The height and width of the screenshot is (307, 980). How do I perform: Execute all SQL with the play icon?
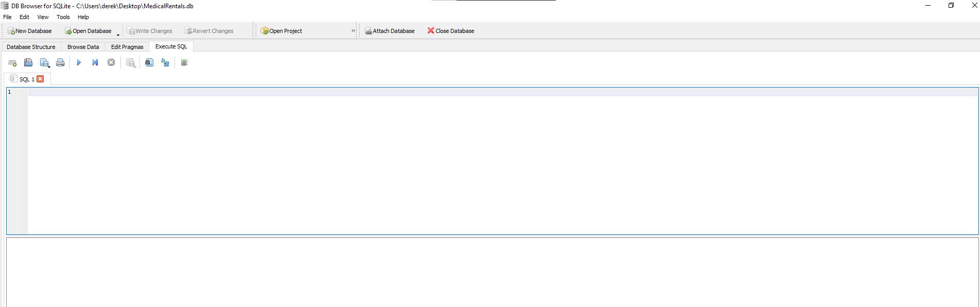pyautogui.click(x=79, y=63)
